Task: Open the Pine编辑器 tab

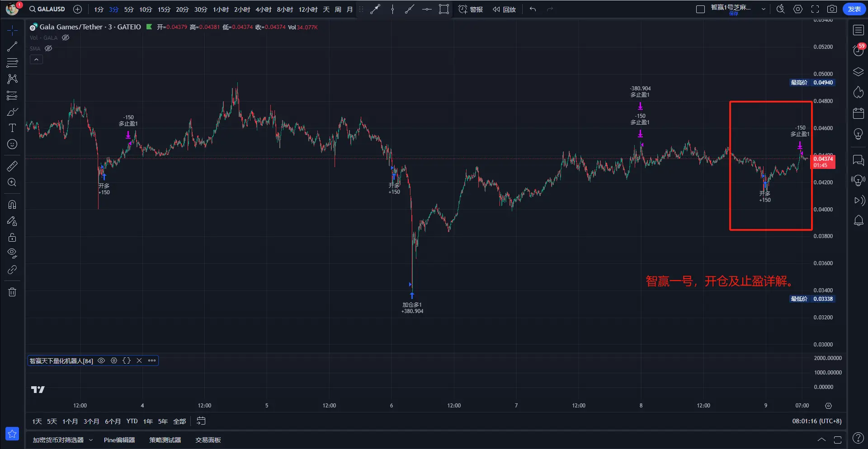Action: pos(119,440)
